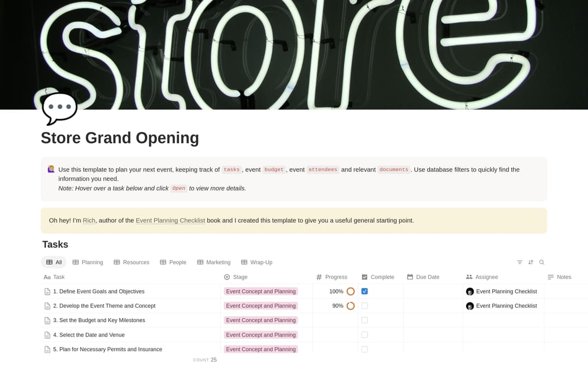Check Complete for Select the Date and Venue

pyautogui.click(x=364, y=335)
